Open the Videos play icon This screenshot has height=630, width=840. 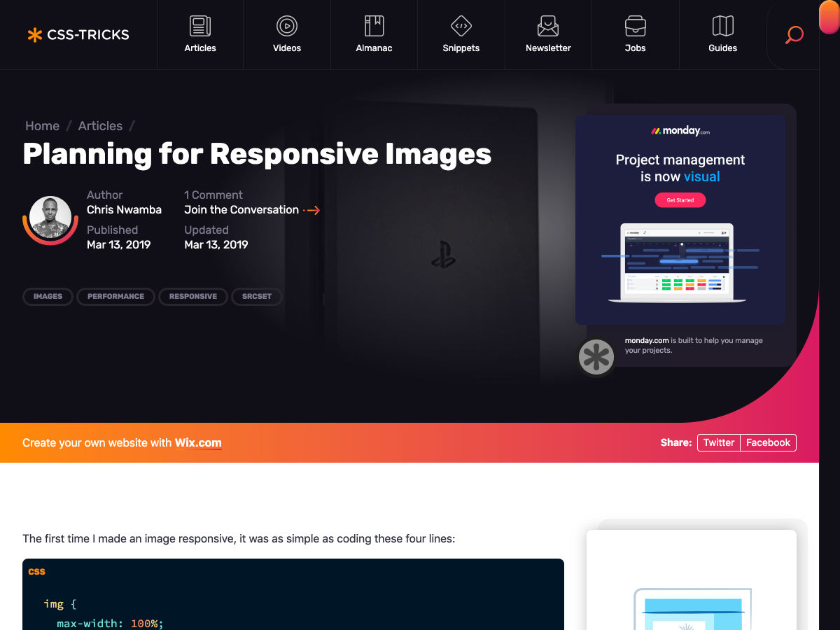pos(287,27)
